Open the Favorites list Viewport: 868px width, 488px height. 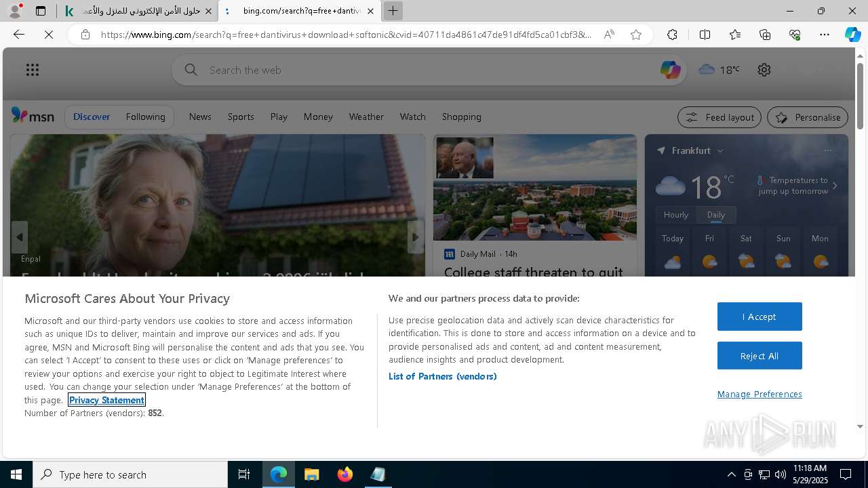tap(735, 35)
